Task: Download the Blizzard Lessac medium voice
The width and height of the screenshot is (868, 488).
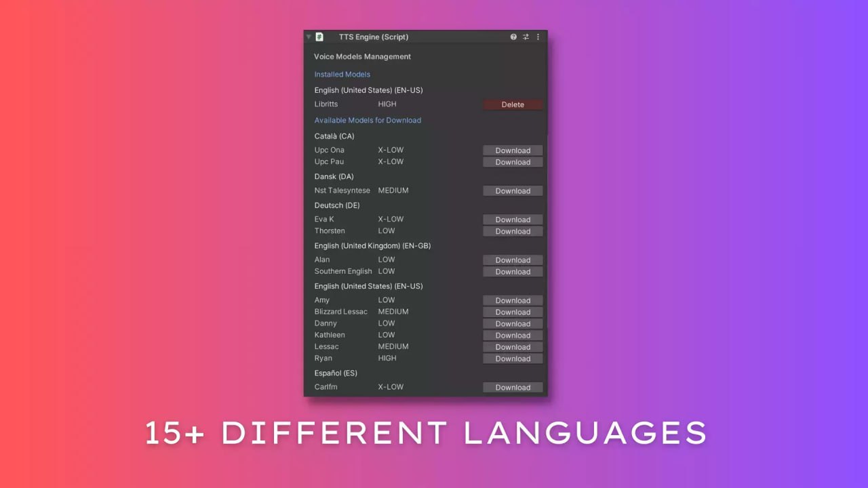Action: [512, 312]
